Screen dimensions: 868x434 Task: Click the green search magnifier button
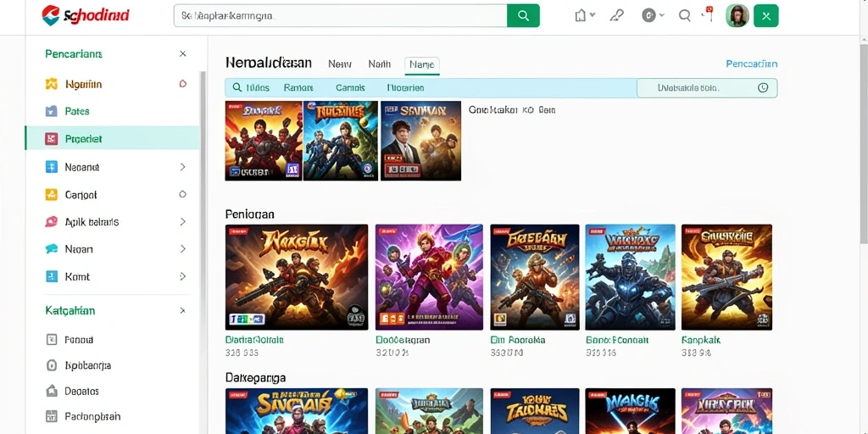(x=523, y=15)
